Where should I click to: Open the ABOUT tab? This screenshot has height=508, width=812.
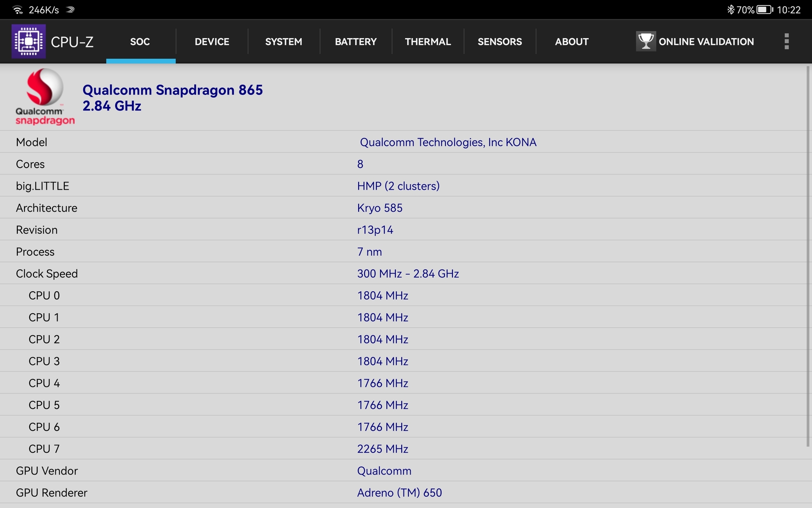tap(571, 41)
